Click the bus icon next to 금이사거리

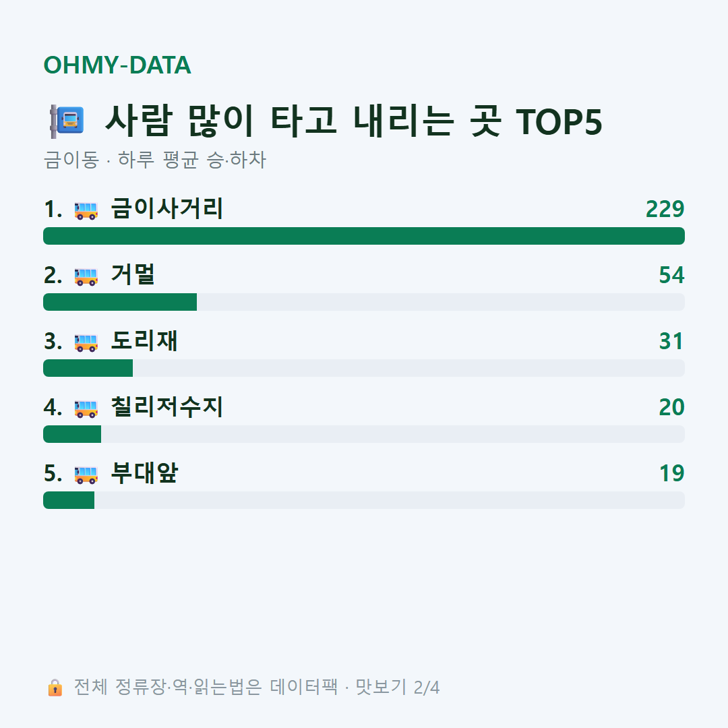[x=86, y=210]
